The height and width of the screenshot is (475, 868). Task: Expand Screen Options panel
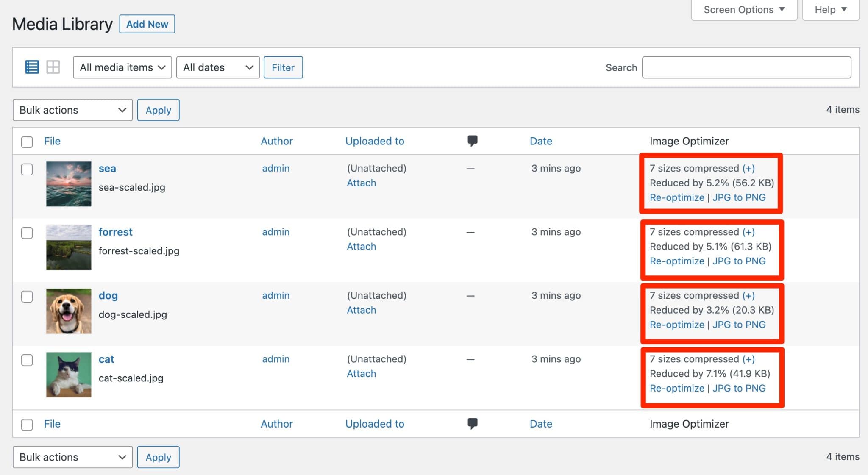tap(744, 9)
